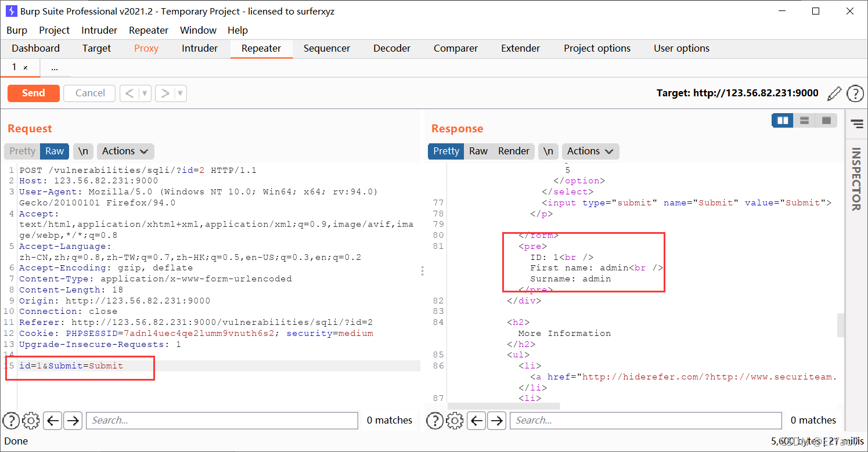Image resolution: width=868 pixels, height=452 pixels.
Task: Open the Help menu
Action: [x=237, y=30]
